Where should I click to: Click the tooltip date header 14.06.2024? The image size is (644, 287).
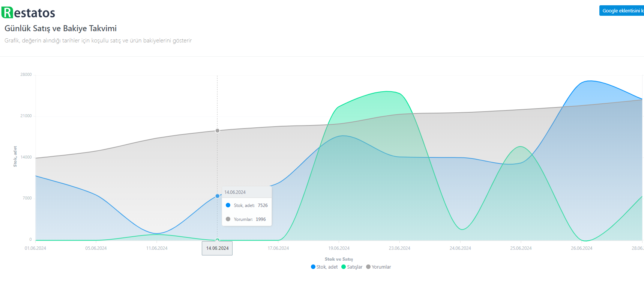click(235, 192)
